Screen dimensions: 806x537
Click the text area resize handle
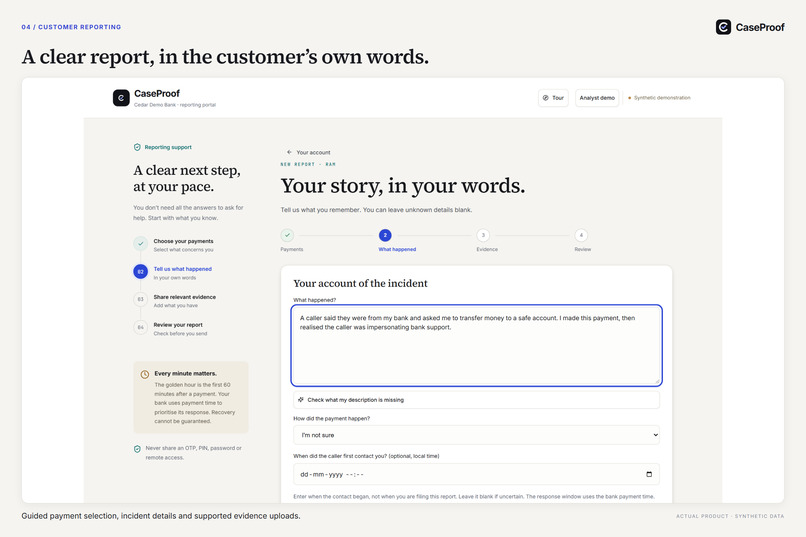(x=657, y=381)
